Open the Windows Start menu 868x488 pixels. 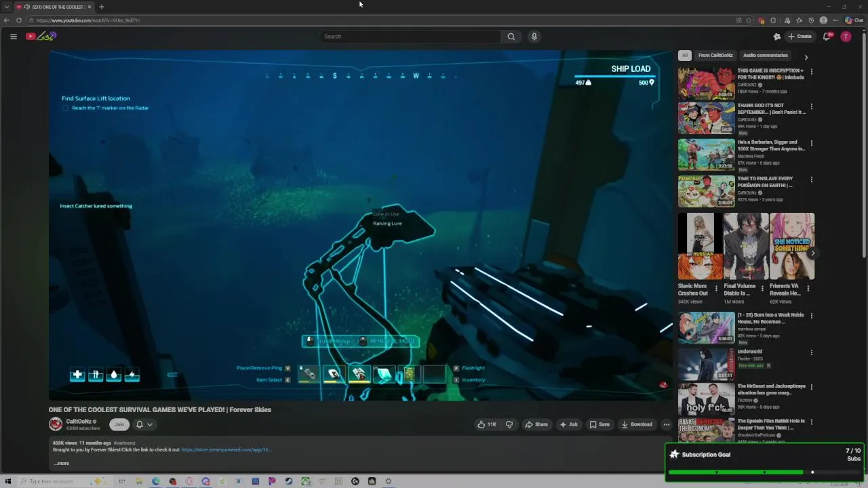[8, 481]
